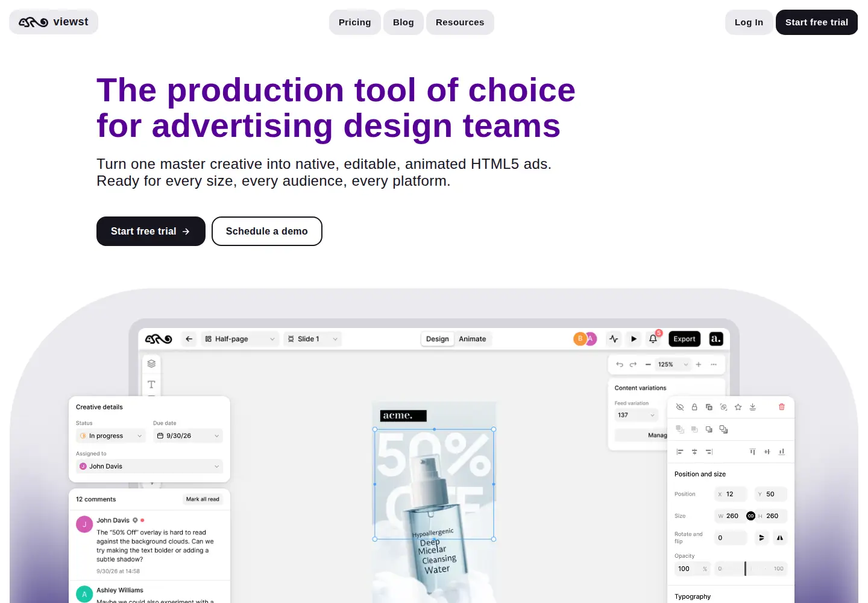
Task: Switch to the Design tab
Action: tap(438, 339)
